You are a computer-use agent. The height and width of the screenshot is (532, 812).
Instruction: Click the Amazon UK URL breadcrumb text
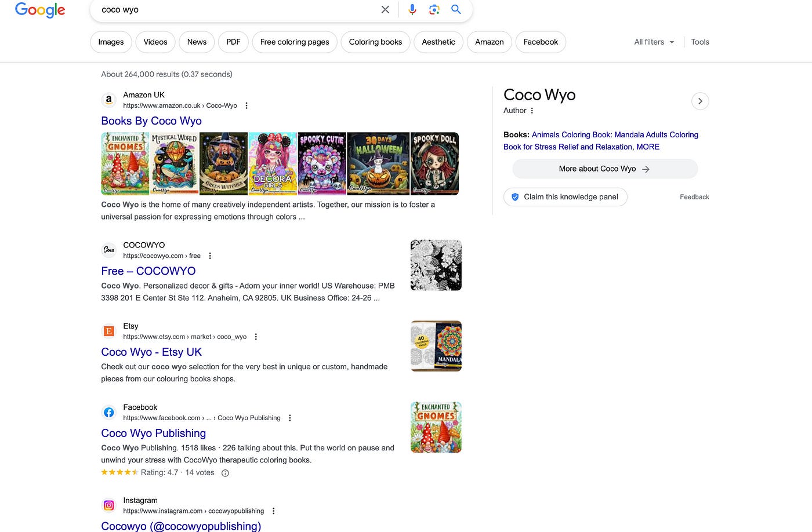point(180,105)
